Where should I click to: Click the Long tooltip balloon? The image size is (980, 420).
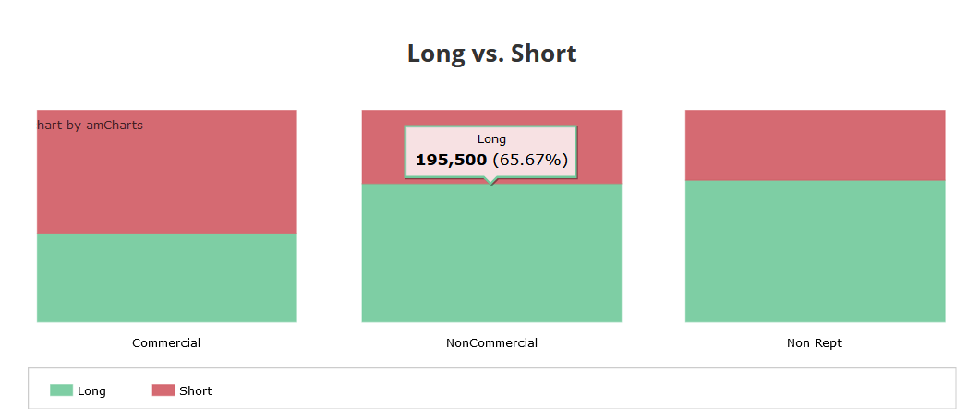point(490,152)
